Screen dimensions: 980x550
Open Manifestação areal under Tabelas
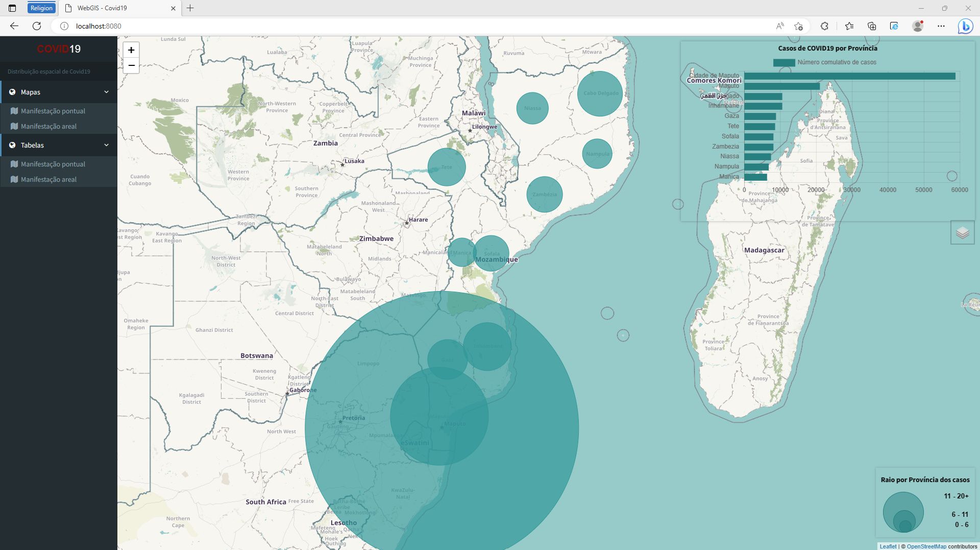tap(48, 180)
